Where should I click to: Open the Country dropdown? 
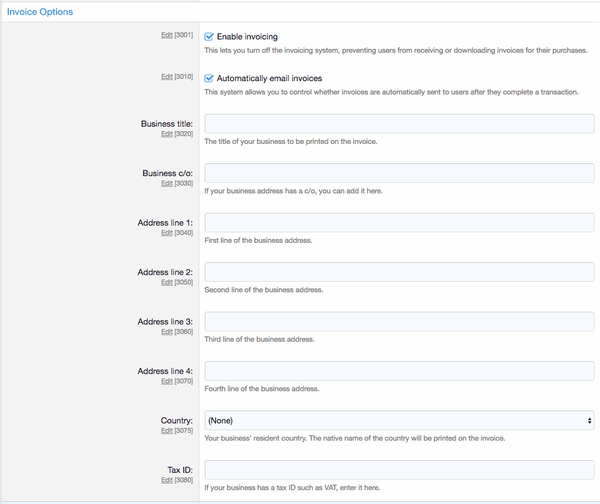pos(399,421)
